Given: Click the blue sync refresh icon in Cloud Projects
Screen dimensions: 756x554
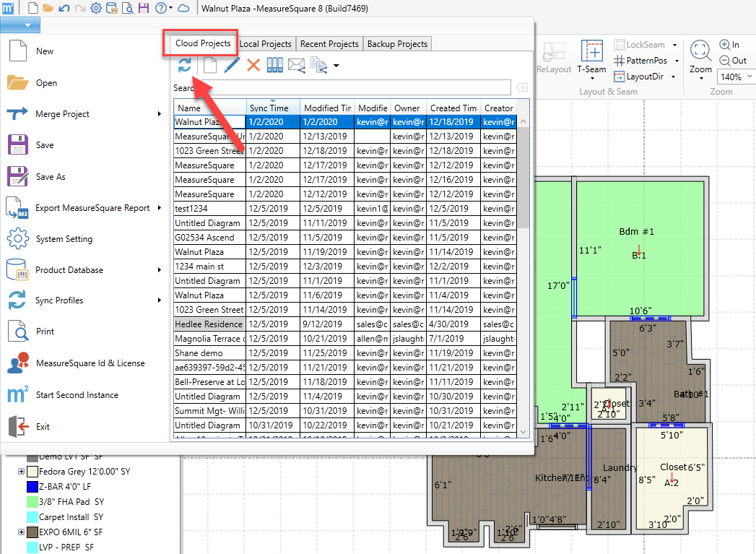Looking at the screenshot, I should pos(185,65).
